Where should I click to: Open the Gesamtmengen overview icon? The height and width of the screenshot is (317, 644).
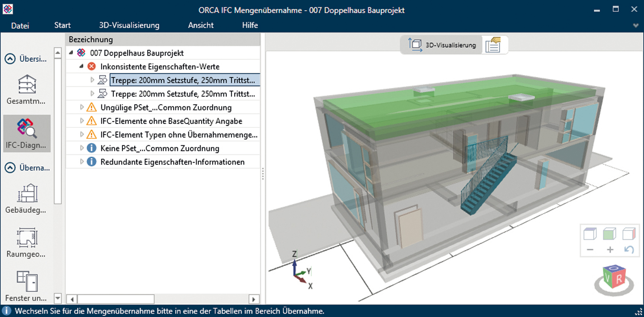coord(27,85)
